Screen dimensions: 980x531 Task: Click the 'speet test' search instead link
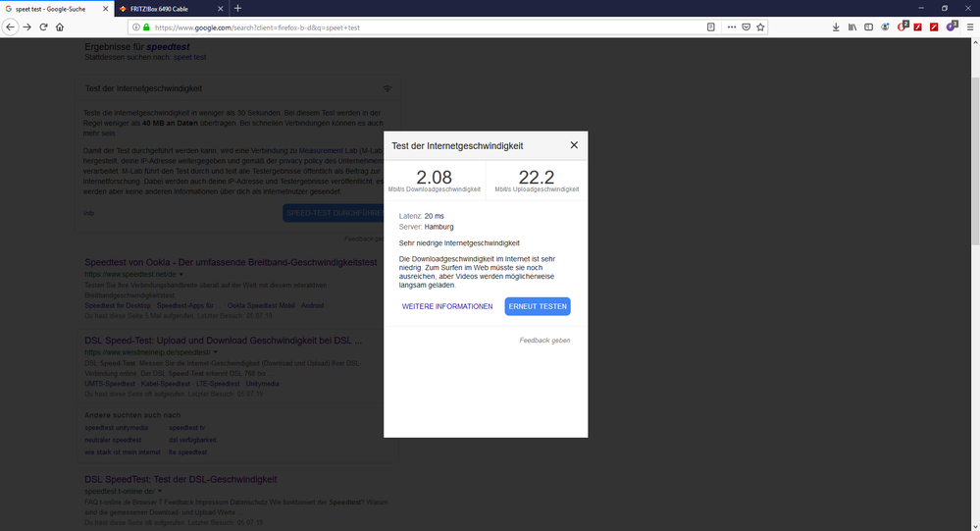tap(189, 57)
